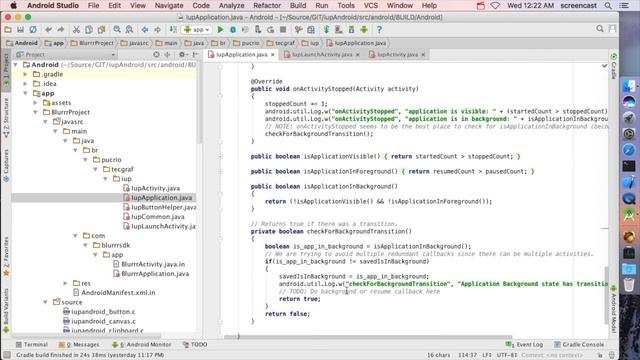
Task: Click the Open folder toolbar icon
Action: coord(8,29)
